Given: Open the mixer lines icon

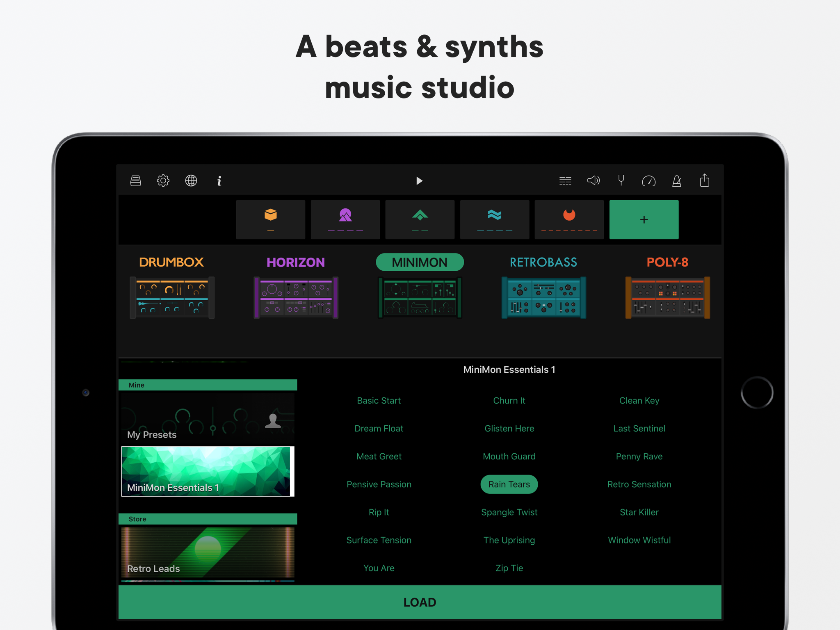Looking at the screenshot, I should (565, 180).
